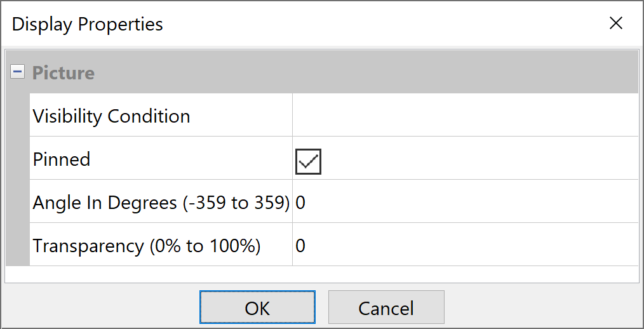The image size is (644, 329).
Task: Click the empty Visibility Condition value field
Action: 464,116
